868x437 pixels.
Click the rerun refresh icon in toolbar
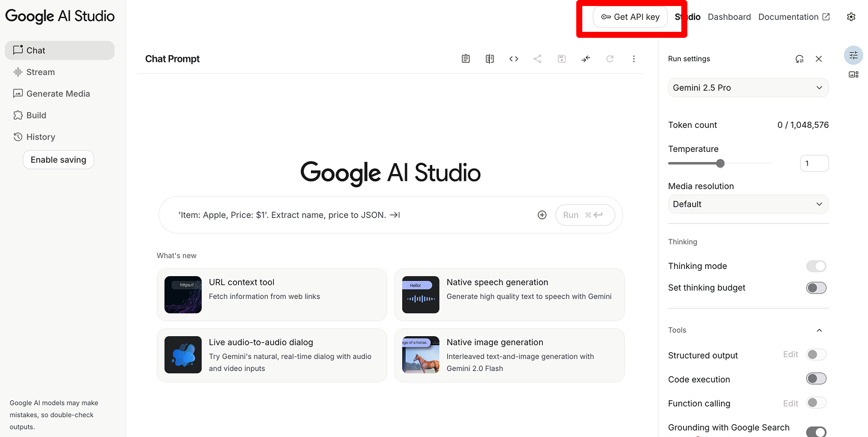(610, 59)
